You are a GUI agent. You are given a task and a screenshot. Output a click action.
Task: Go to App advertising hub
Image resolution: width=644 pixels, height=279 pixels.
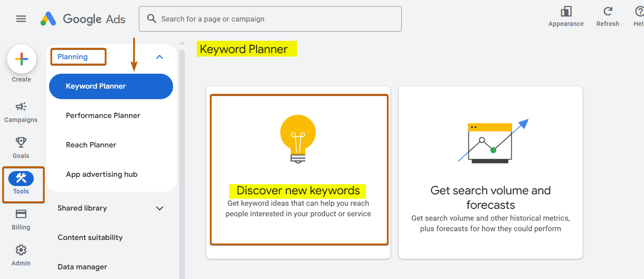pyautogui.click(x=101, y=174)
